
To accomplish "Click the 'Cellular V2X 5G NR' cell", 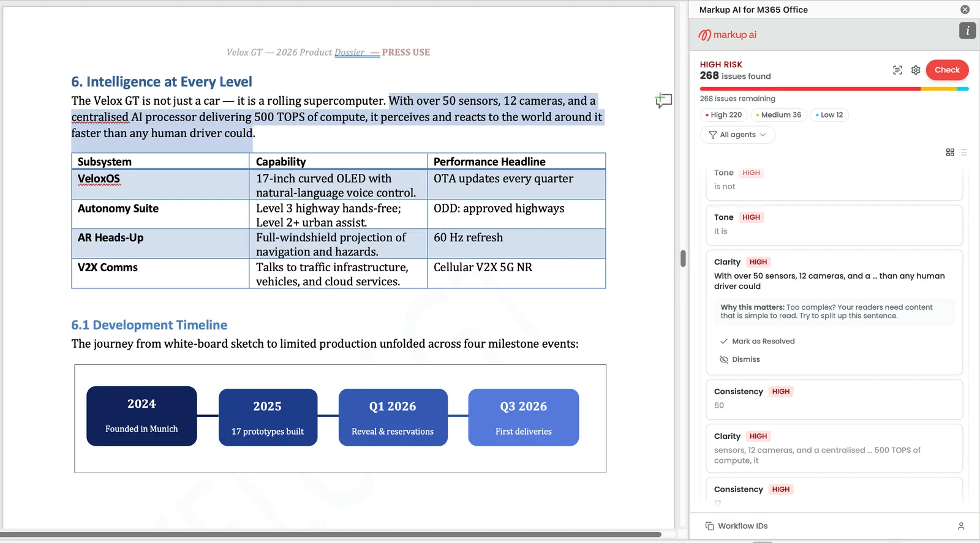I will click(x=516, y=274).
